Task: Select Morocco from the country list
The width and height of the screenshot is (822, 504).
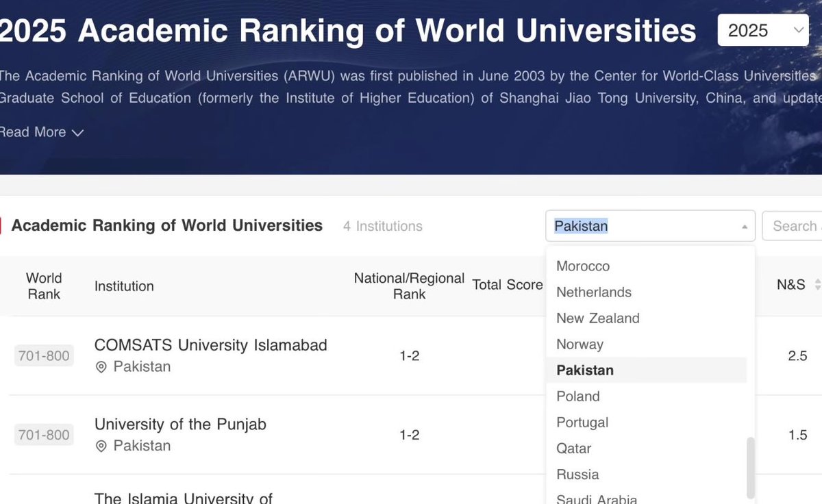Action: (583, 266)
